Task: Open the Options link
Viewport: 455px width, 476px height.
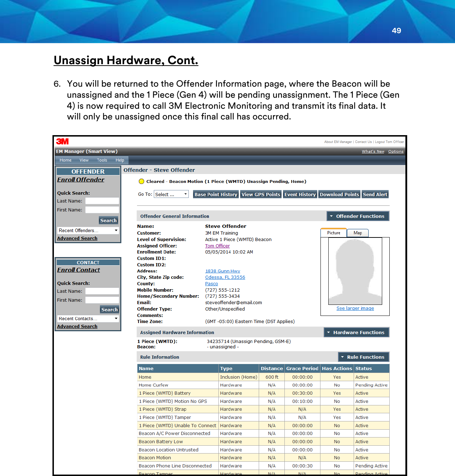Action: [x=396, y=152]
